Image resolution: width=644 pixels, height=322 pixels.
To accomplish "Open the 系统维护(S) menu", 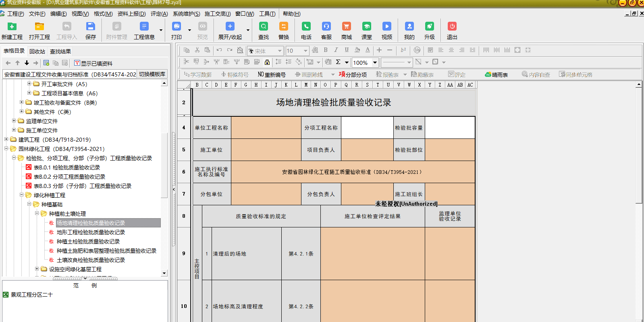I will pos(186,14).
